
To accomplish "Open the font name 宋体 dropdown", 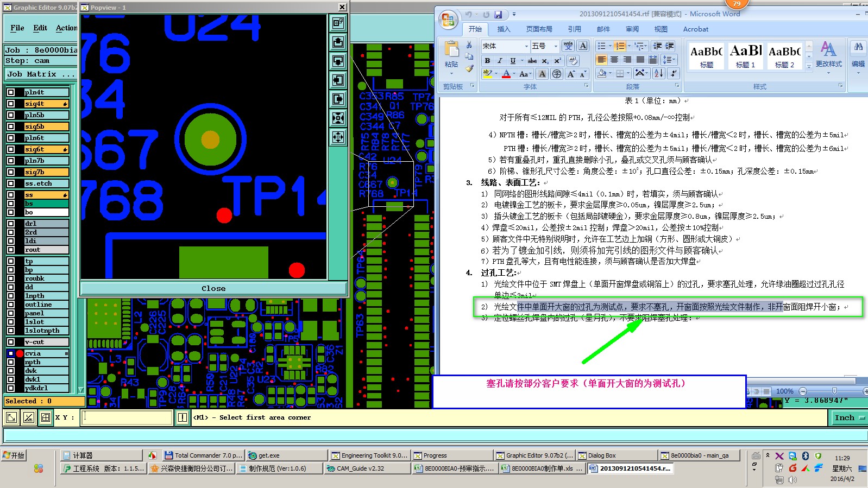I will pyautogui.click(x=526, y=46).
